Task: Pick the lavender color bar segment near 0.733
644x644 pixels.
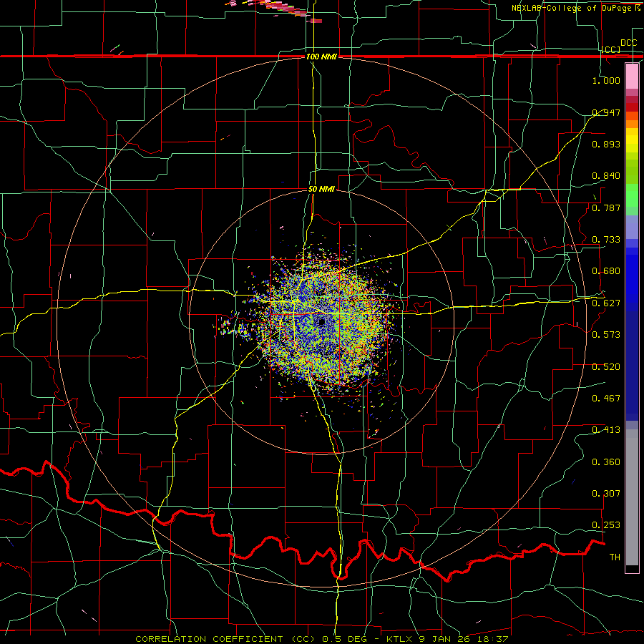Action: [632, 227]
